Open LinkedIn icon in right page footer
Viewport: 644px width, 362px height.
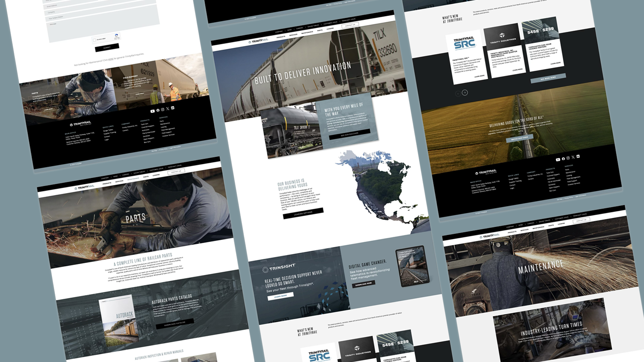(578, 157)
